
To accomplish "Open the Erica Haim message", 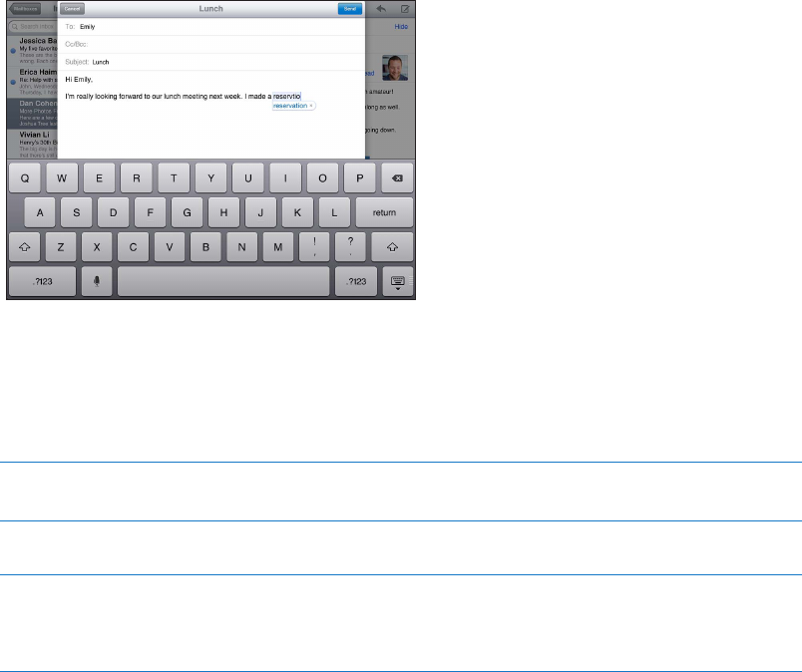I will click(33, 82).
